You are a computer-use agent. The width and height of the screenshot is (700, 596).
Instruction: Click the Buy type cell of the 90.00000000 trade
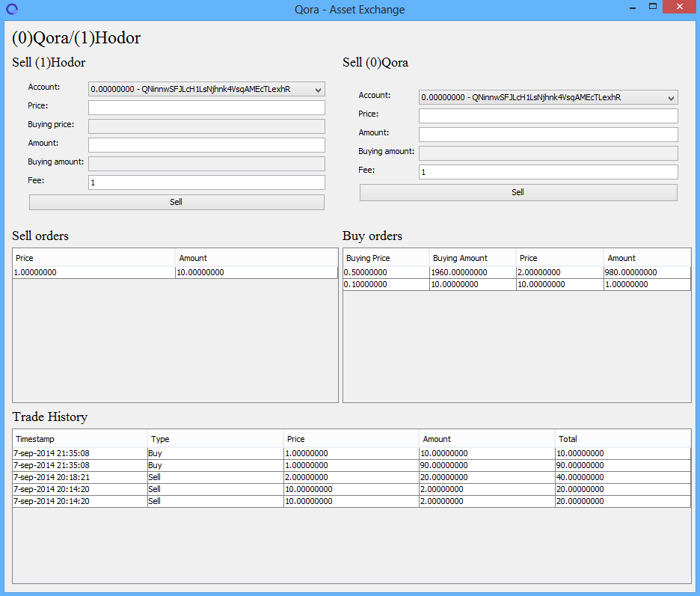(215, 465)
